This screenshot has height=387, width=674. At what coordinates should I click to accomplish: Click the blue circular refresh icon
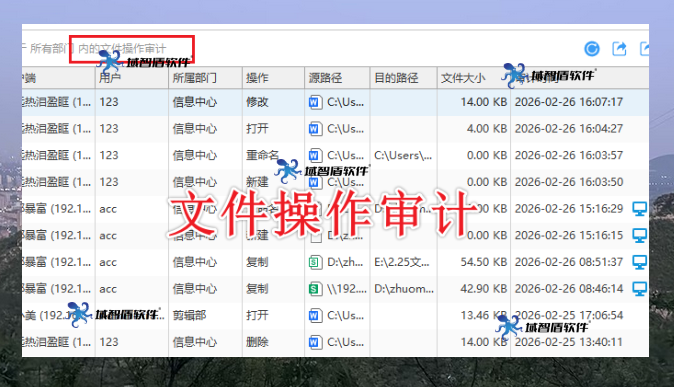click(592, 49)
